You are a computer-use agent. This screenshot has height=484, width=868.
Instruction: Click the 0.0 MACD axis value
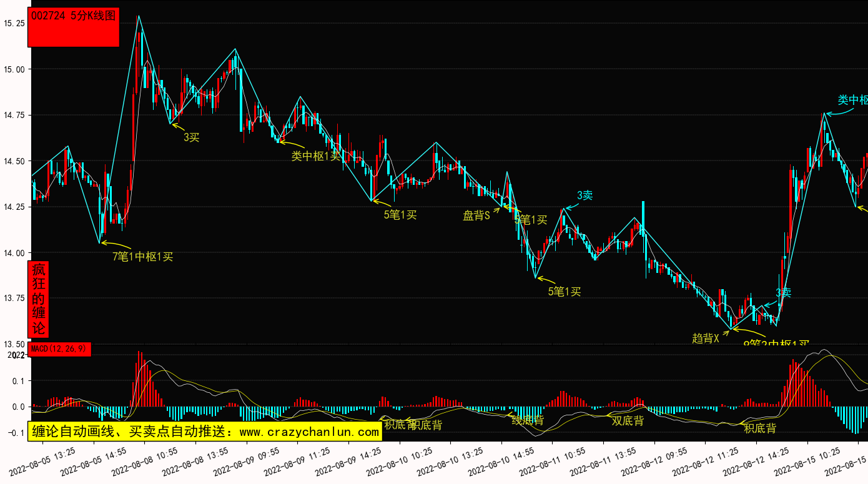tap(19, 407)
